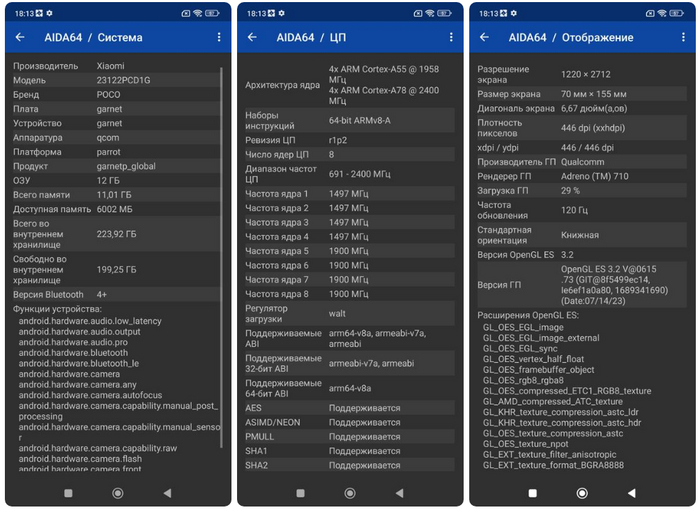Select free storage 199,25 ГБ value
700x510 pixels.
point(117,270)
